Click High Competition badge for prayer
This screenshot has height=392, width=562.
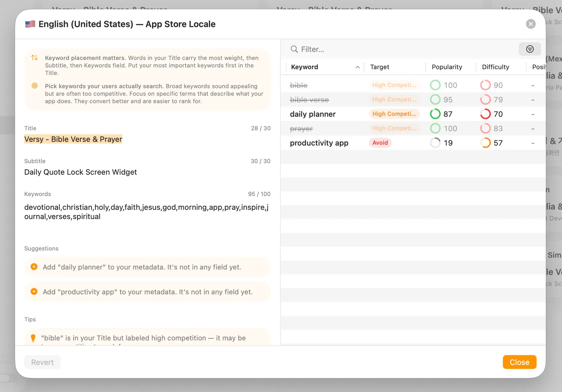point(394,128)
